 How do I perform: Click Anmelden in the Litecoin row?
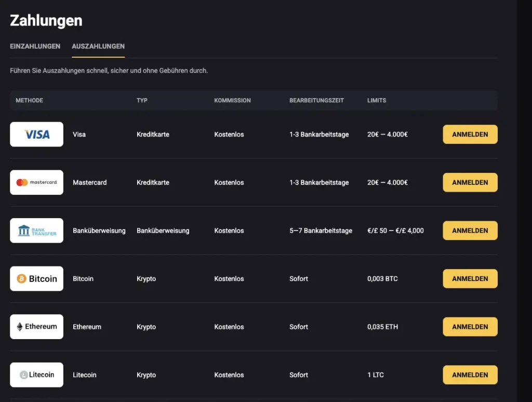(470, 375)
